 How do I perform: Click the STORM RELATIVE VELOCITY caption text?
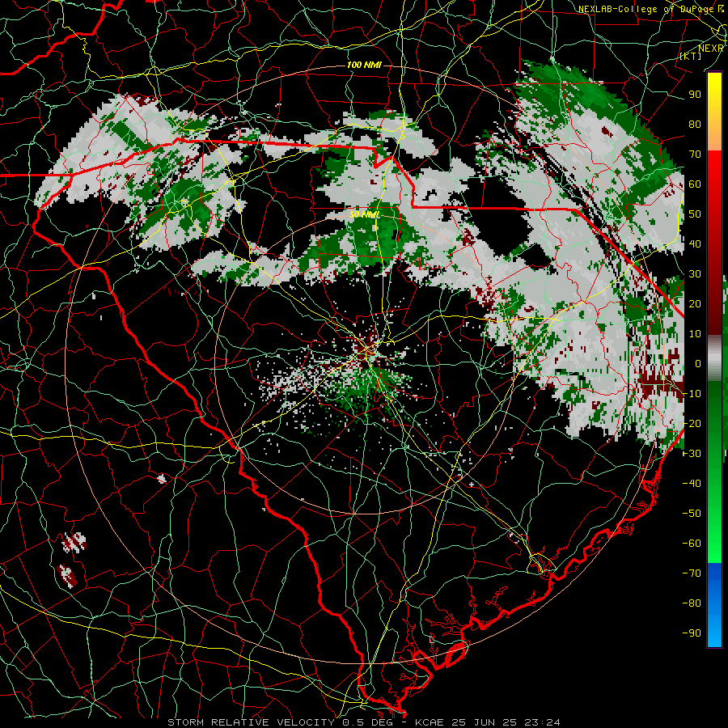tap(251, 722)
